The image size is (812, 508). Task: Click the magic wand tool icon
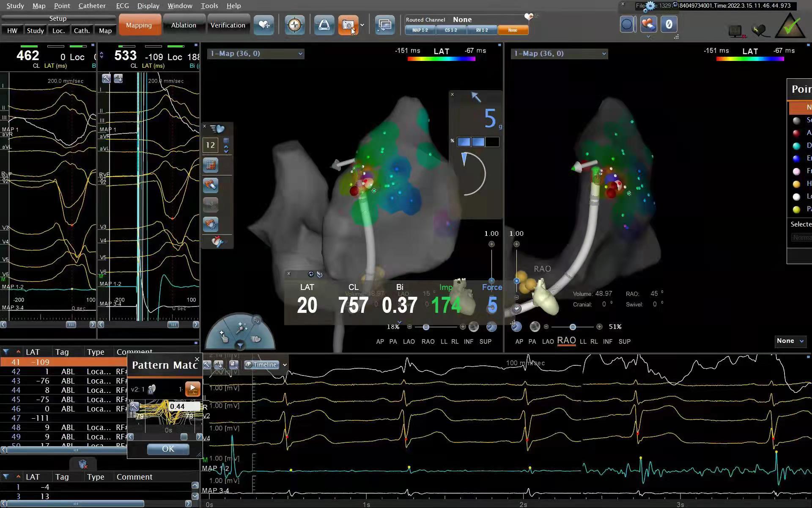(x=241, y=327)
